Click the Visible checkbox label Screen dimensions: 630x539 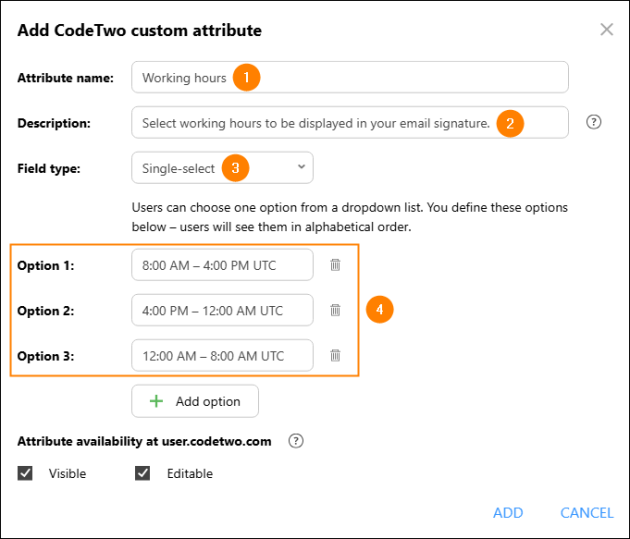click(x=68, y=474)
